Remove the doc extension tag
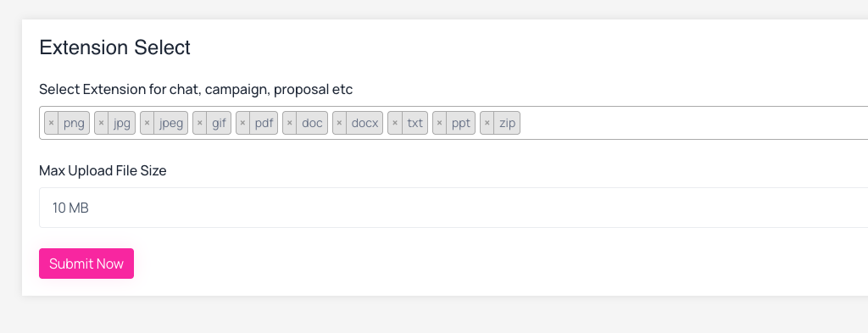This screenshot has width=868, height=333. pos(290,123)
